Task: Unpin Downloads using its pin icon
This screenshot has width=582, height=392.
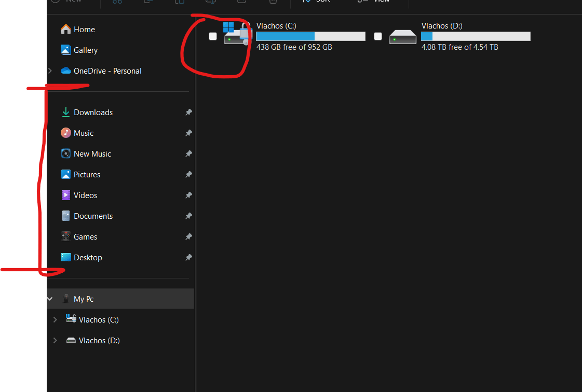Action: 188,112
